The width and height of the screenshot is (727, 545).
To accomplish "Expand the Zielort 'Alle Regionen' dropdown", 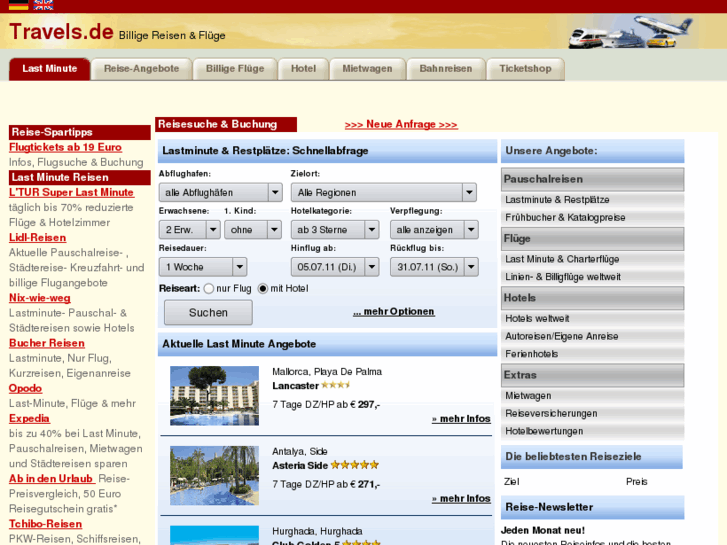I will click(383, 192).
